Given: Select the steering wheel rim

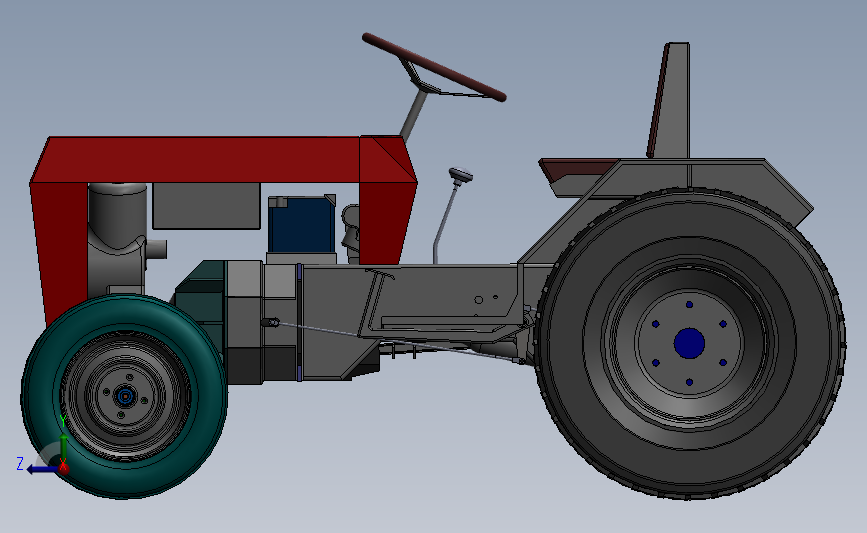Looking at the screenshot, I should [x=434, y=67].
